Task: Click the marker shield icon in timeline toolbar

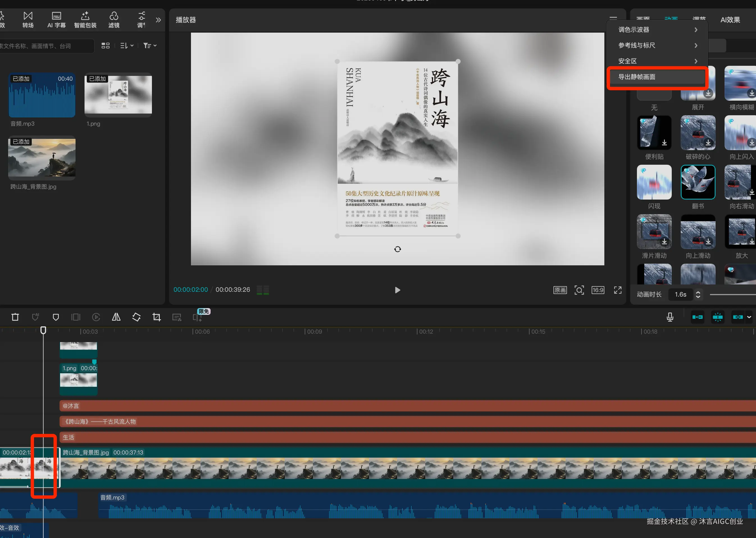Action: (56, 317)
